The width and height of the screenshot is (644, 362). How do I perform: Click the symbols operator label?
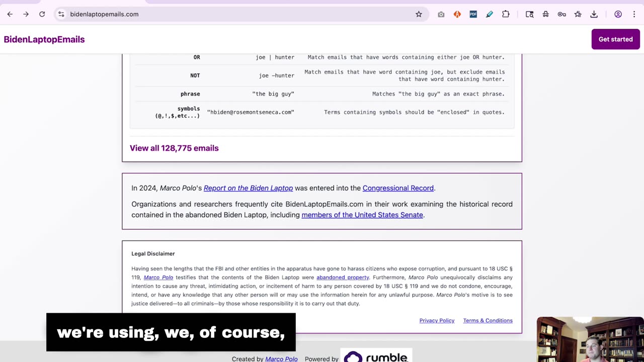pos(178,112)
